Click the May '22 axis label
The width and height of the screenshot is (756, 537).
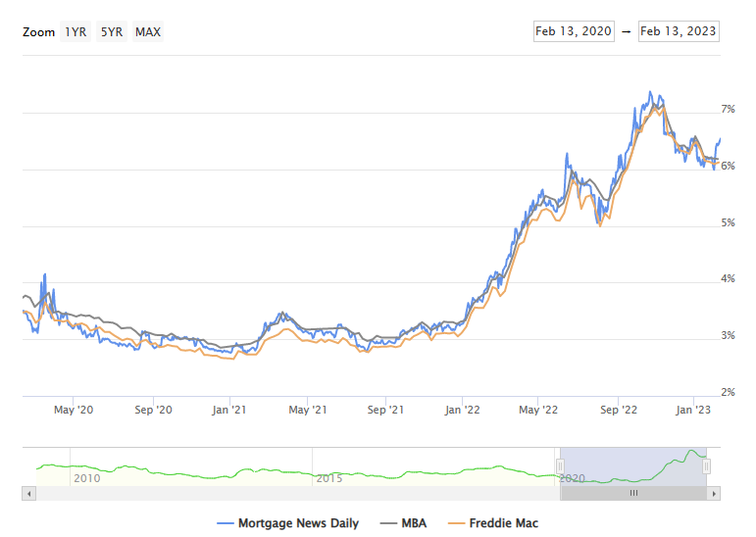(x=538, y=410)
